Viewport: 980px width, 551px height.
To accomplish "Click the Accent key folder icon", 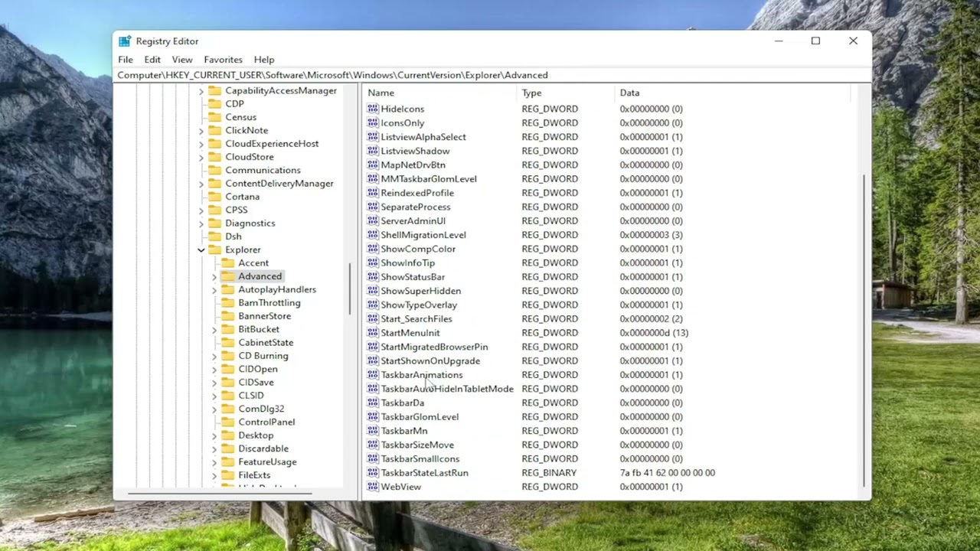I will [227, 262].
